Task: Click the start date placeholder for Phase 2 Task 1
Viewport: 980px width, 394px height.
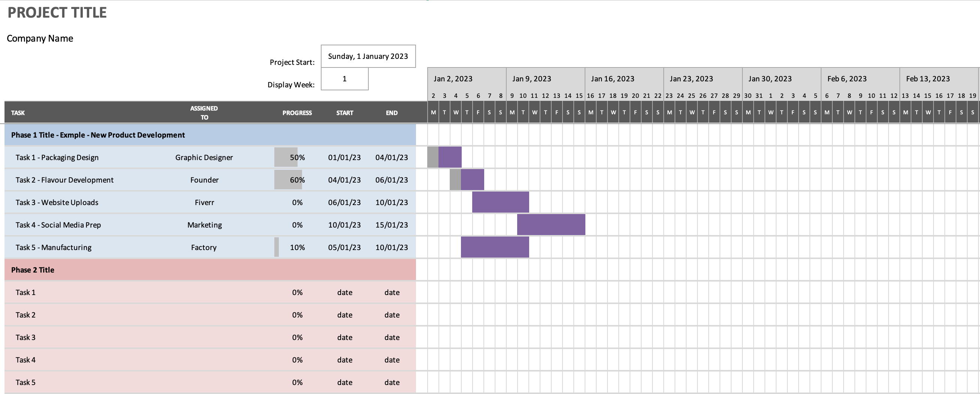Action: pyautogui.click(x=344, y=292)
